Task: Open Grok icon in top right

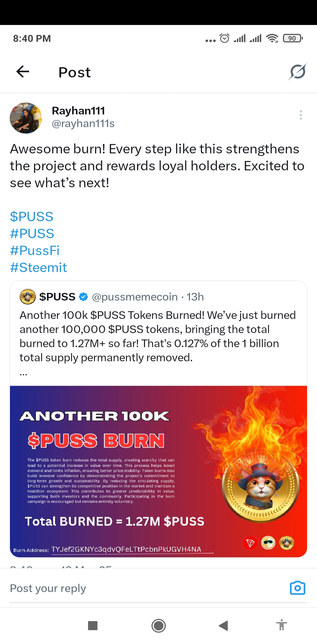Action: [297, 72]
